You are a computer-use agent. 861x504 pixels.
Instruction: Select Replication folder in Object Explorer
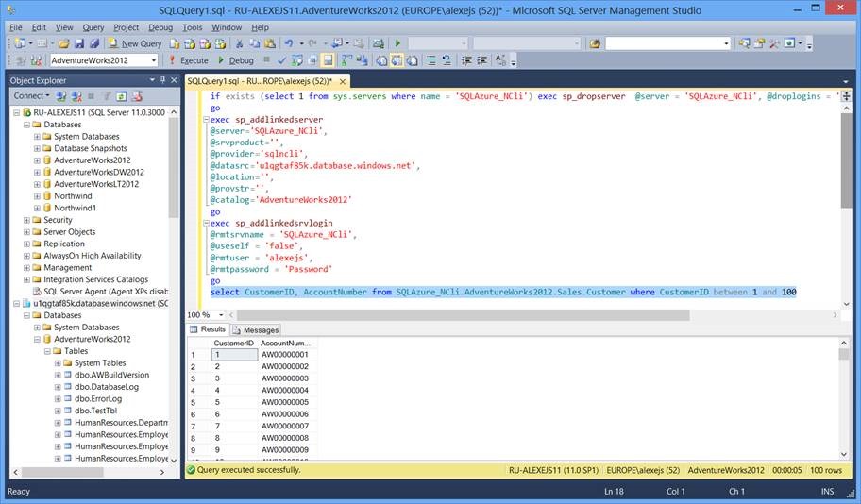click(63, 244)
